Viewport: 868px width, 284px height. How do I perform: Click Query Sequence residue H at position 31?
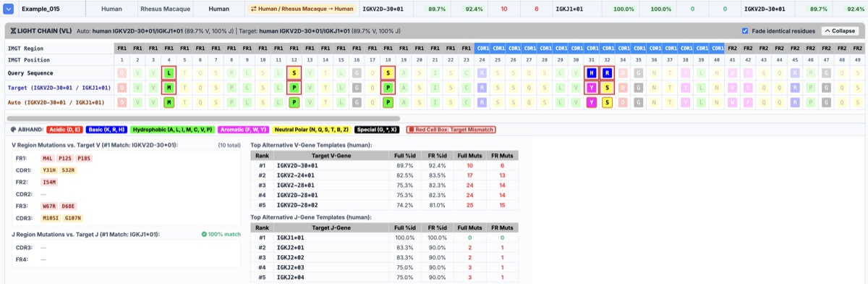(592, 73)
